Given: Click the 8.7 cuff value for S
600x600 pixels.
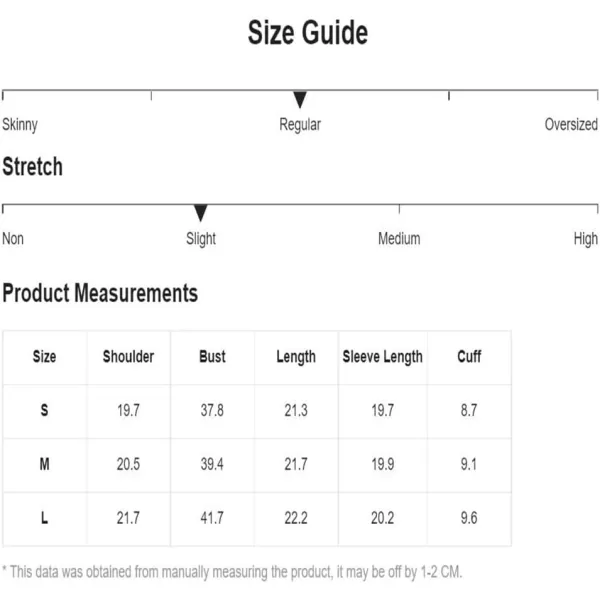Looking at the screenshot, I should (469, 410).
